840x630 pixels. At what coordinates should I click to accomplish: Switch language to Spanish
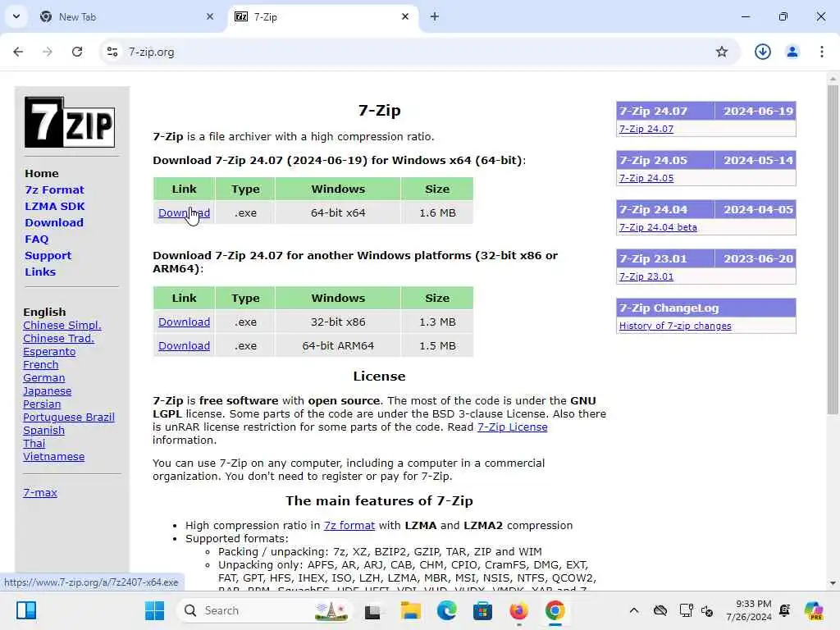(44, 430)
